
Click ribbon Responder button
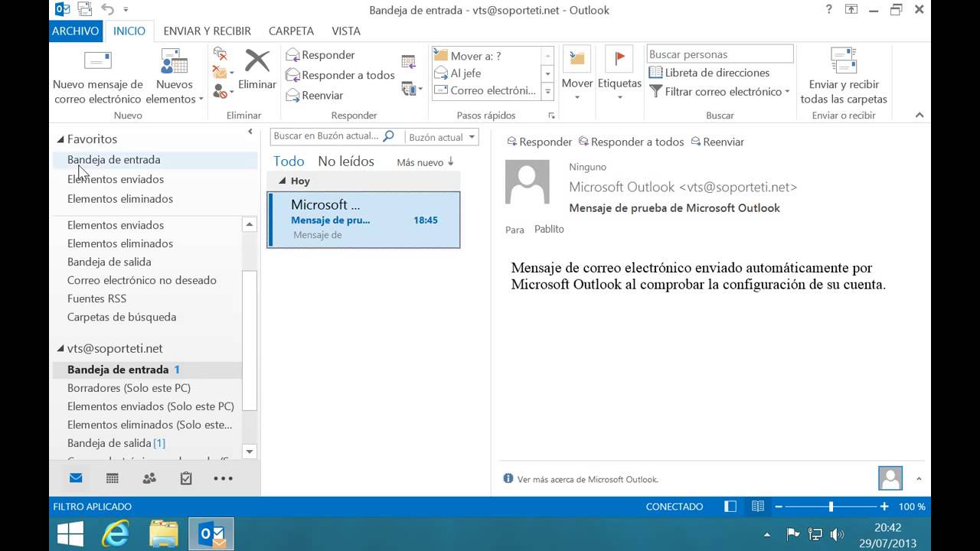pos(320,55)
